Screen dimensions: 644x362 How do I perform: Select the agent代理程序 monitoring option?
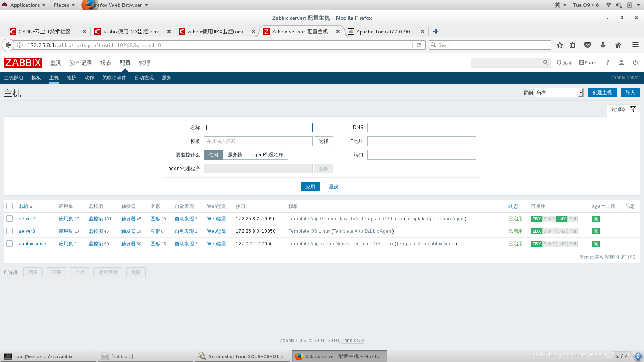pos(268,155)
